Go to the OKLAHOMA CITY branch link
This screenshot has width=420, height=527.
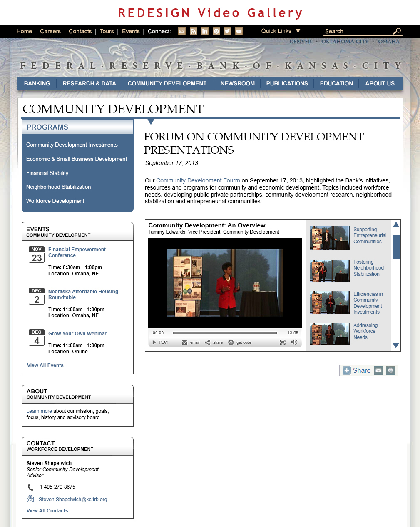pos(345,42)
